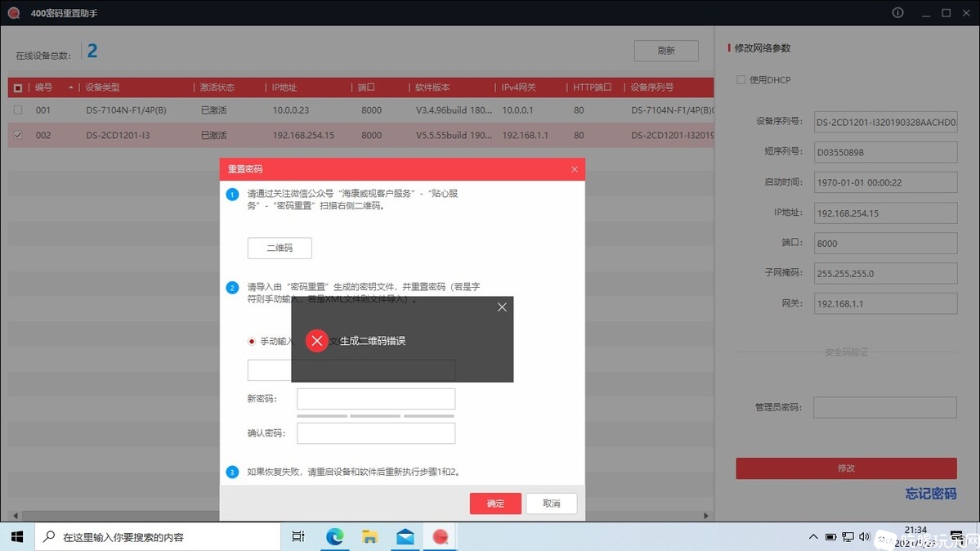Viewport: 980px width, 551px height.
Task: Click the IP地址 field 192.168.254.15
Action: [x=885, y=213]
